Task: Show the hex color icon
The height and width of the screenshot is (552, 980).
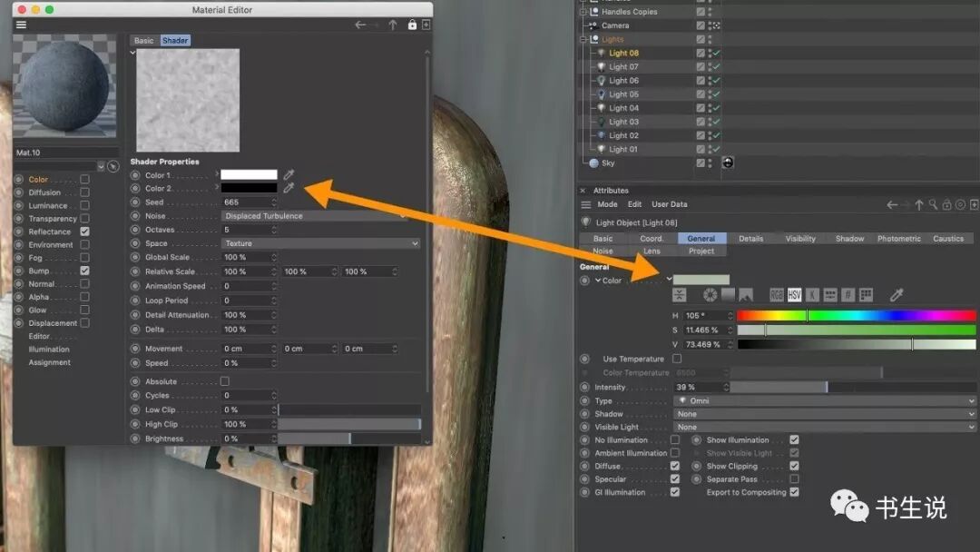Action: click(x=848, y=294)
